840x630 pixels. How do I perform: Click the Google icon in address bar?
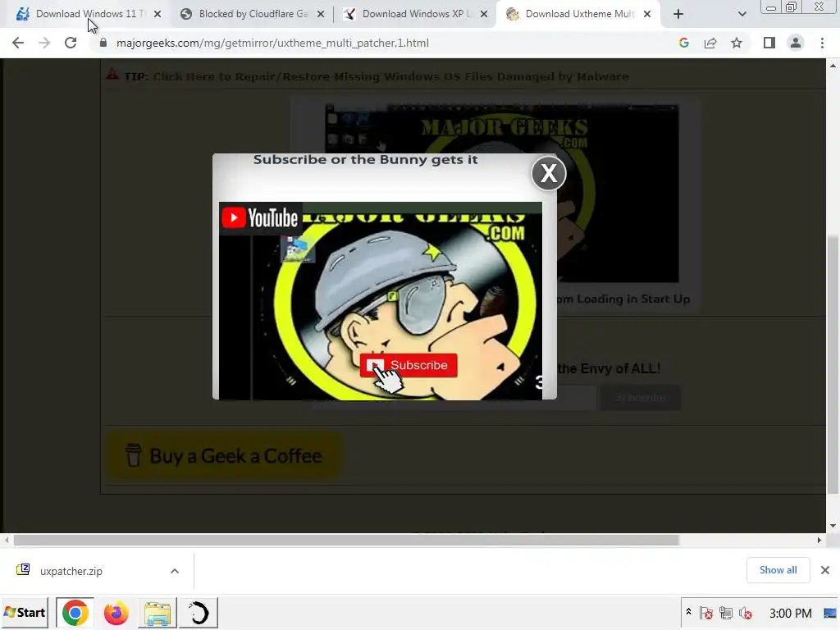pos(683,43)
